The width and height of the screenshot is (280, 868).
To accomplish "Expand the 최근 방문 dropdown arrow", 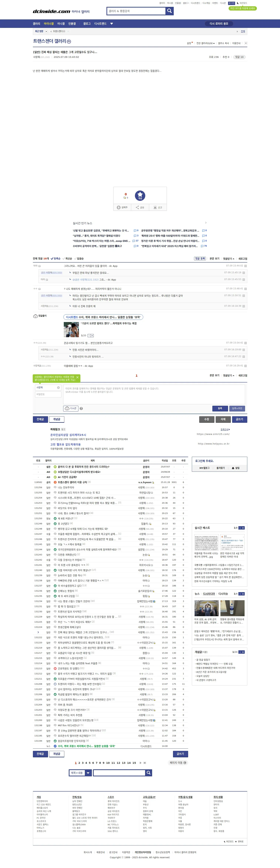I will coord(46,31).
